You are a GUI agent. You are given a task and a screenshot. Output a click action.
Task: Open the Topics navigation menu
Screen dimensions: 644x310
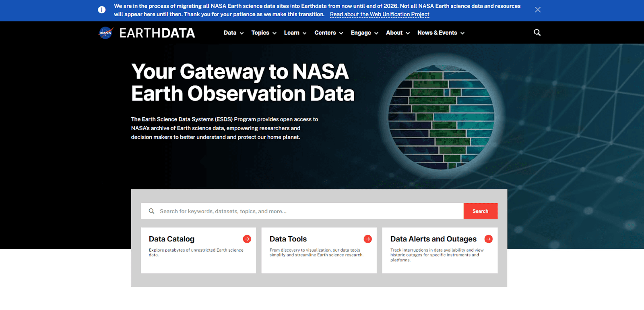260,33
